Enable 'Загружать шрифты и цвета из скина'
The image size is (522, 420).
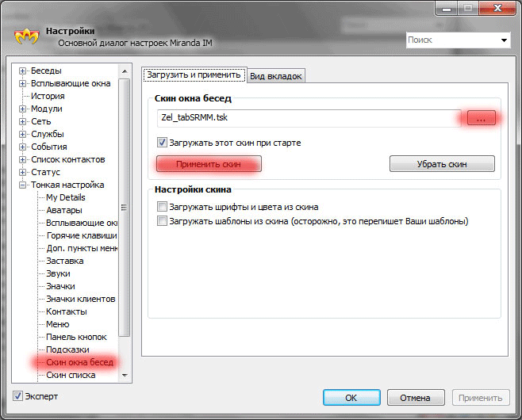tap(162, 207)
